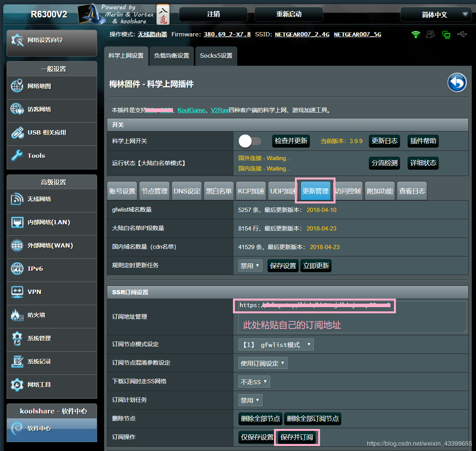Switch to the 负载均衡设置 tab

[171, 56]
